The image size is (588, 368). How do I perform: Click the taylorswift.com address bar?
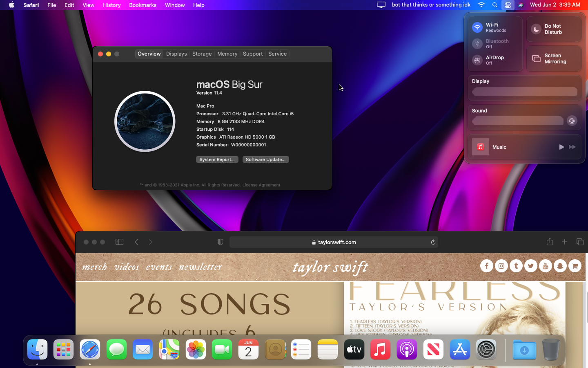333,242
